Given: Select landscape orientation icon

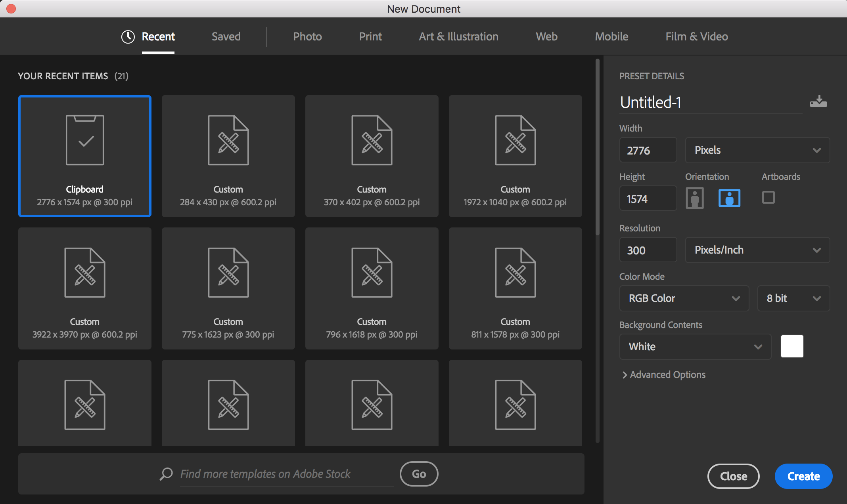Looking at the screenshot, I should pos(729,198).
